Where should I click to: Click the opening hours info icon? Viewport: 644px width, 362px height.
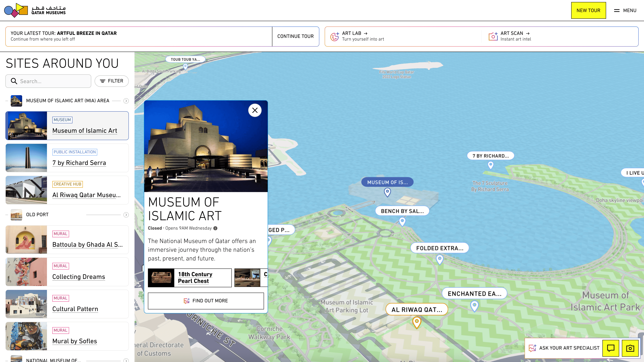[x=215, y=228]
